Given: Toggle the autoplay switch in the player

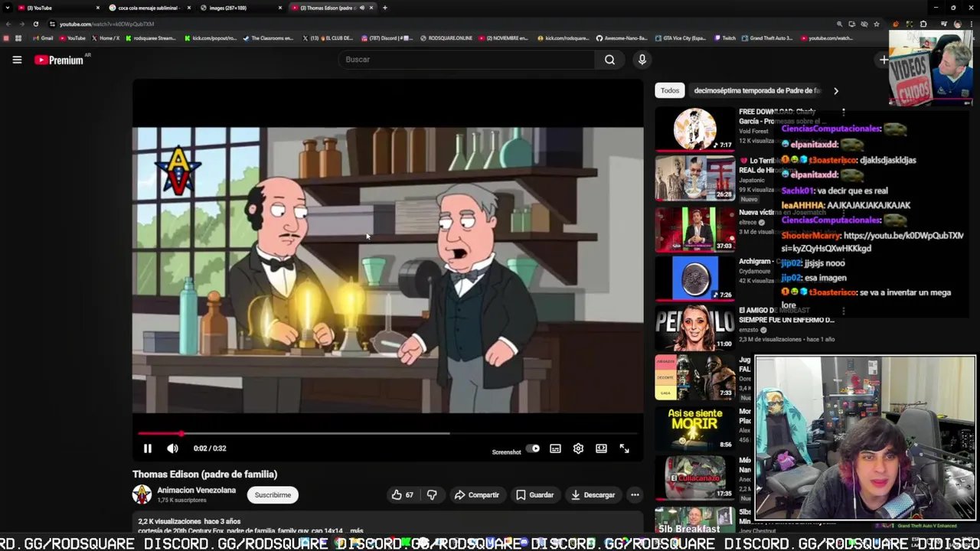Looking at the screenshot, I should [534, 448].
